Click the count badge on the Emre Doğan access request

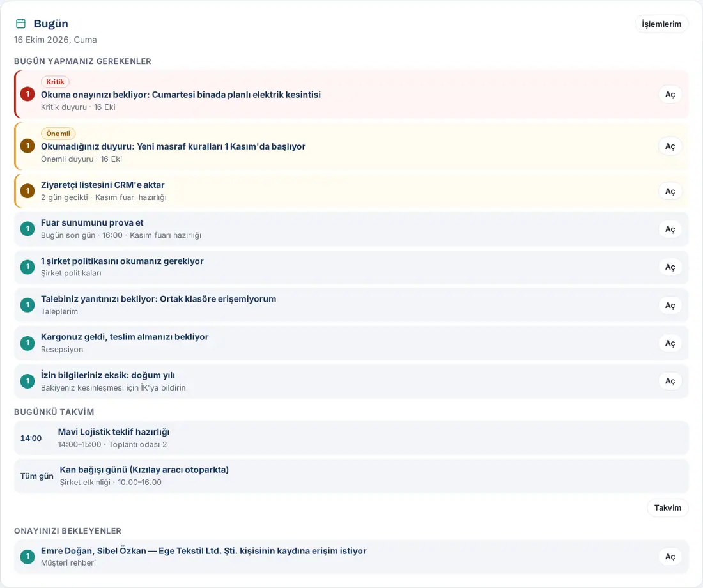click(27, 557)
